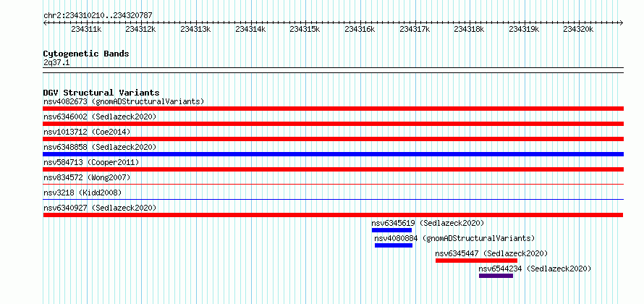This screenshot has height=304, width=644.
Task: Click the 234318k ruler position
Action: pyautogui.click(x=469, y=29)
